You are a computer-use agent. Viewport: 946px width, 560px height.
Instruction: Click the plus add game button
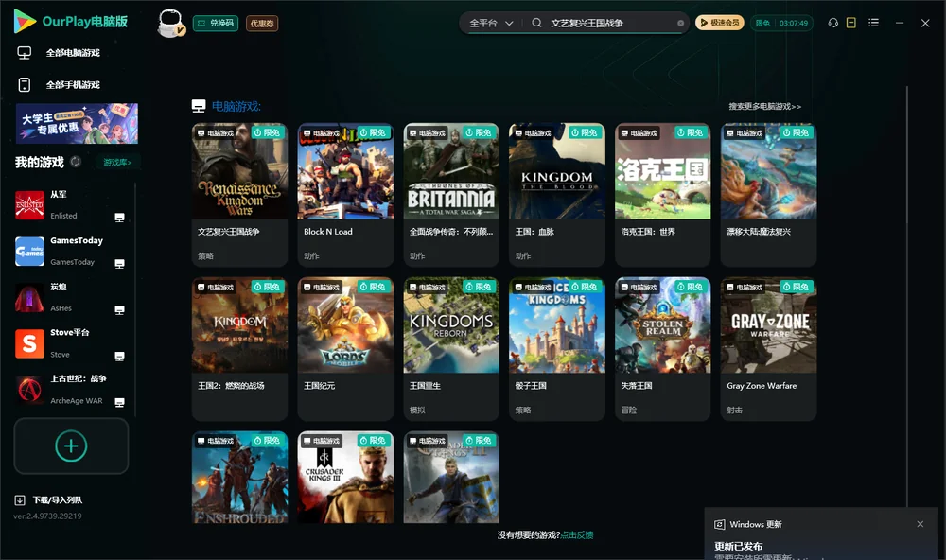[x=71, y=446]
